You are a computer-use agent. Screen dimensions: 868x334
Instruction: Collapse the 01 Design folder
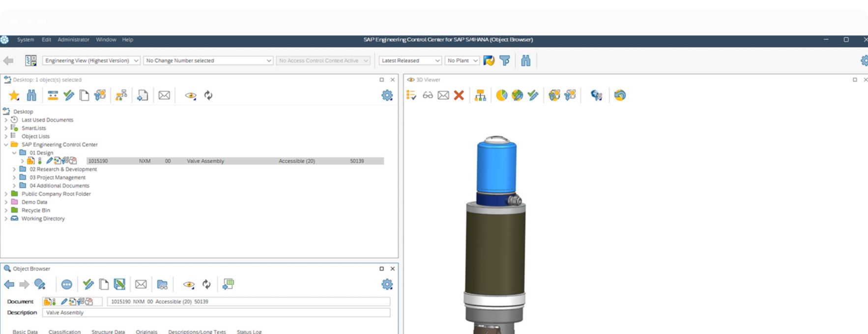14,153
